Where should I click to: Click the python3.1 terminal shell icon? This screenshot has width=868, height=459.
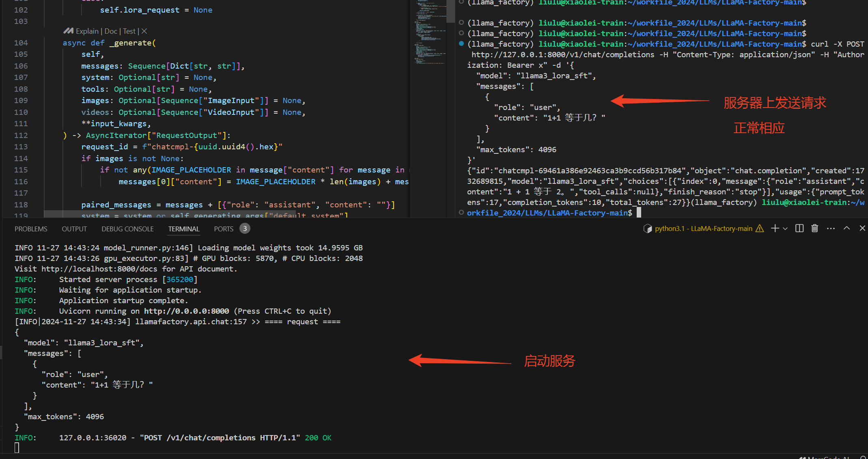(x=648, y=228)
